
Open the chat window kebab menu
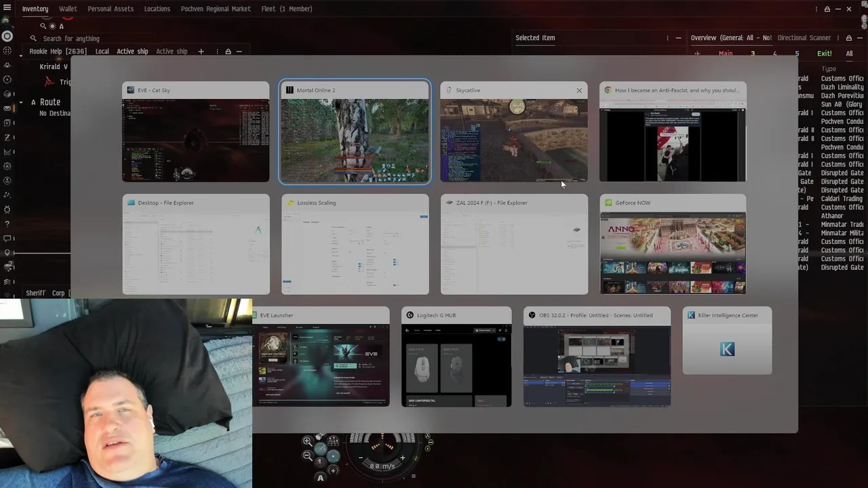click(x=218, y=52)
